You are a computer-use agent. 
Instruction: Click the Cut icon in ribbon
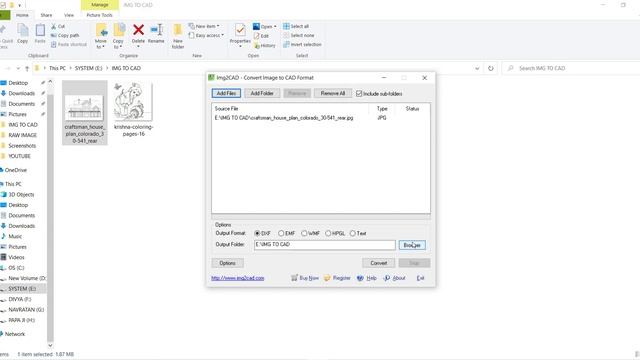point(53,27)
